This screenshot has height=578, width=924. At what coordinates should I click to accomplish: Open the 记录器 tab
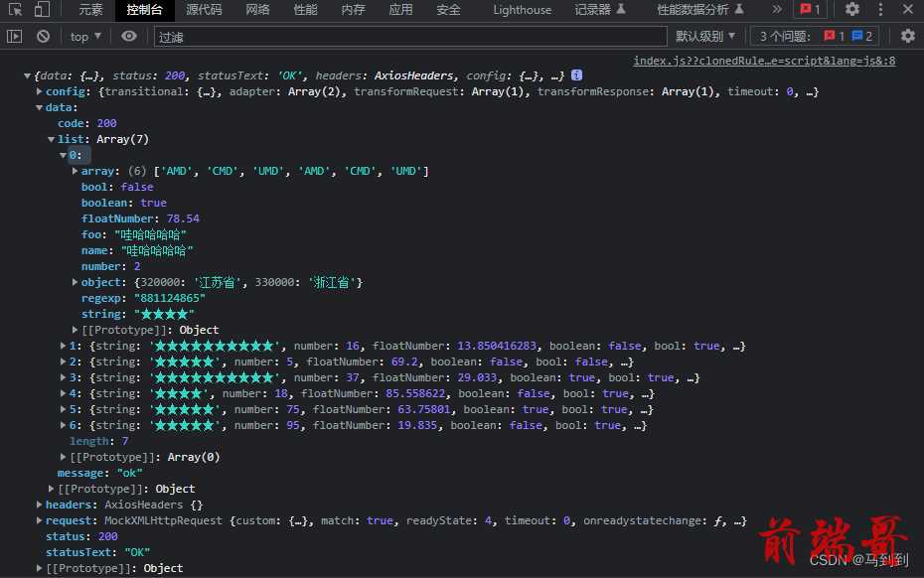pos(600,9)
